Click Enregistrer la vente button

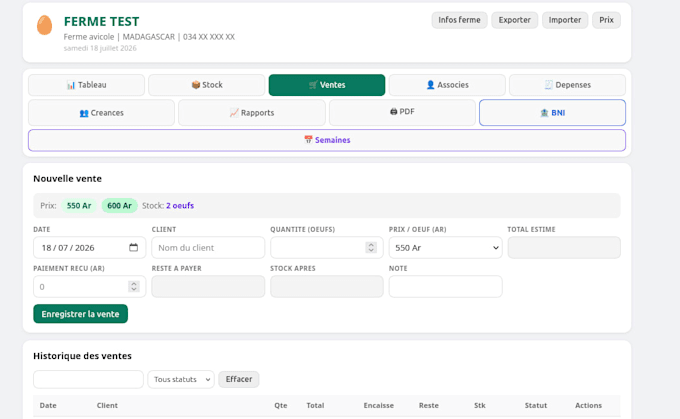click(80, 314)
